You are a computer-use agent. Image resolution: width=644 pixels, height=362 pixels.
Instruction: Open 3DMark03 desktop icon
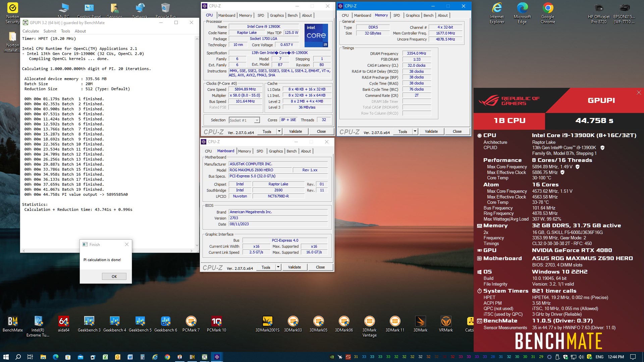coord(293,324)
